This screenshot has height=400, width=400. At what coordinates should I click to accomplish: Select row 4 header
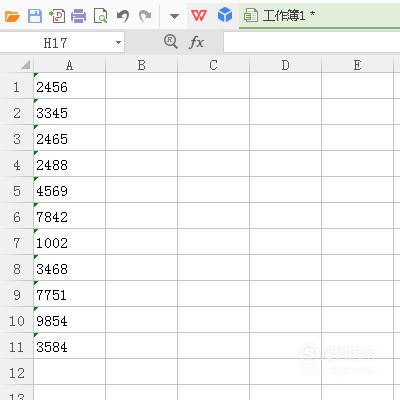17,165
